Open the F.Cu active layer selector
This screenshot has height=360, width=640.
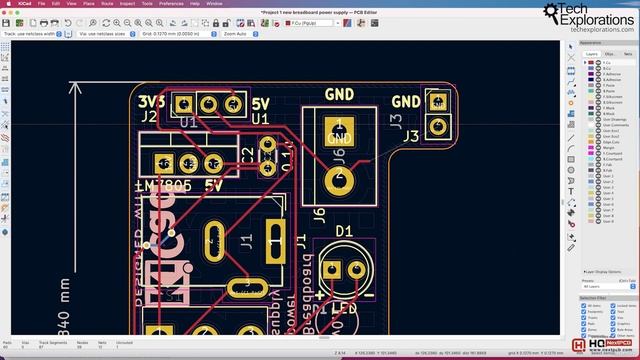[312, 23]
